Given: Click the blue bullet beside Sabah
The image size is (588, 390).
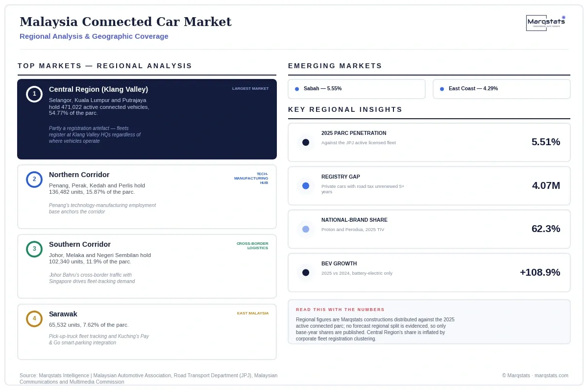Looking at the screenshot, I should pyautogui.click(x=297, y=89).
